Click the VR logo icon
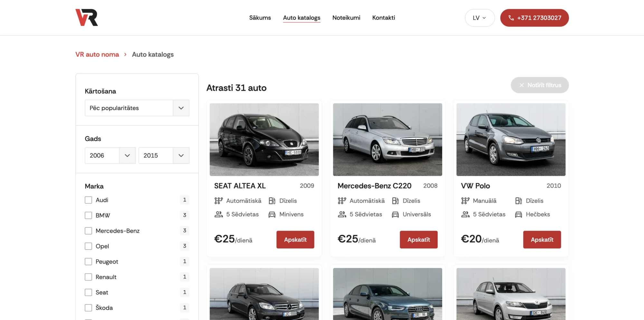This screenshot has width=644, height=320. tap(87, 17)
